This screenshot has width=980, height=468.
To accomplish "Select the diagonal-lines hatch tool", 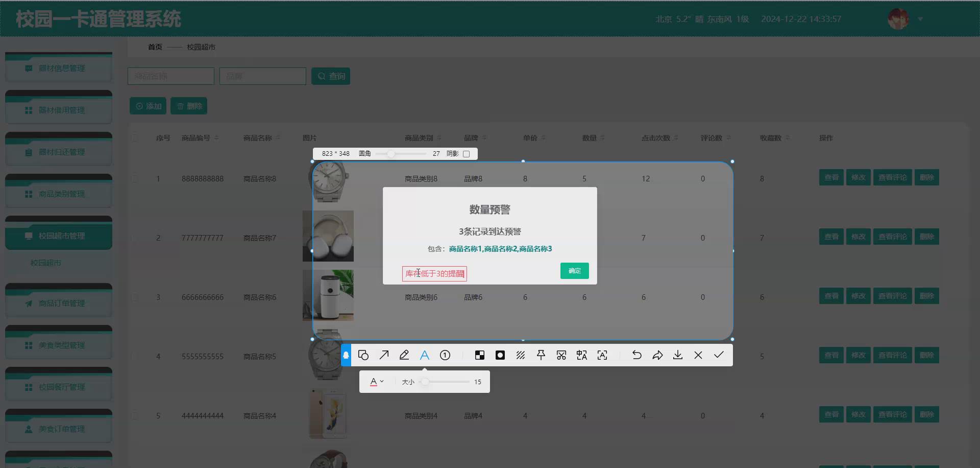I will [x=521, y=355].
